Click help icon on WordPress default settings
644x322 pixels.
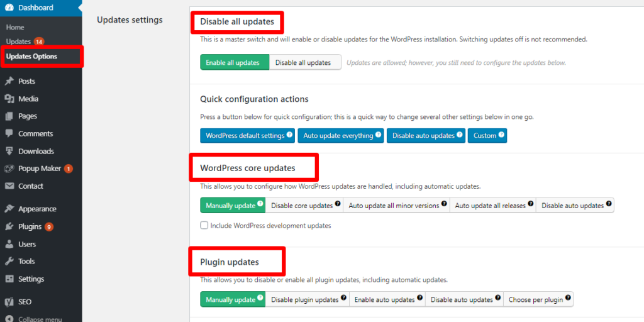click(289, 135)
